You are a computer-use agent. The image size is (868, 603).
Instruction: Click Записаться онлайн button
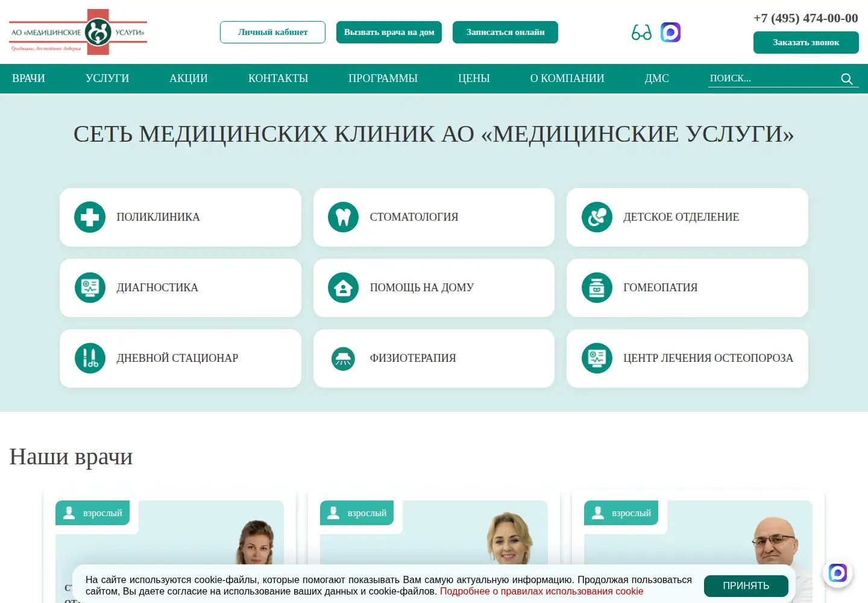(x=505, y=33)
